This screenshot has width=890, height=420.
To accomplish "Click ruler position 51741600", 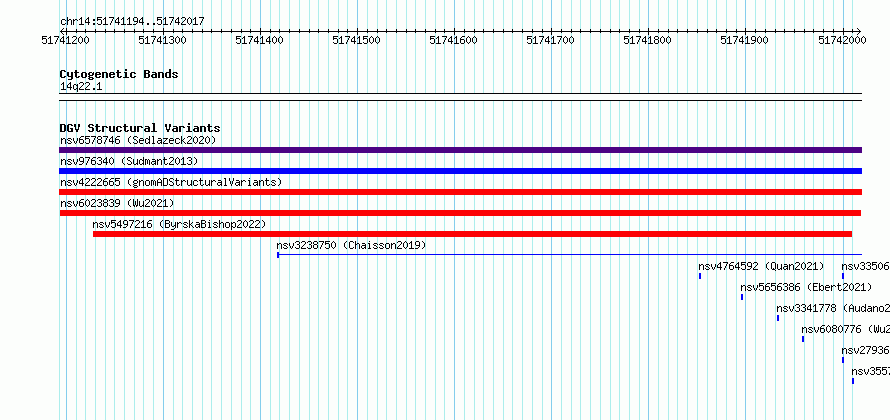I will [x=454, y=40].
